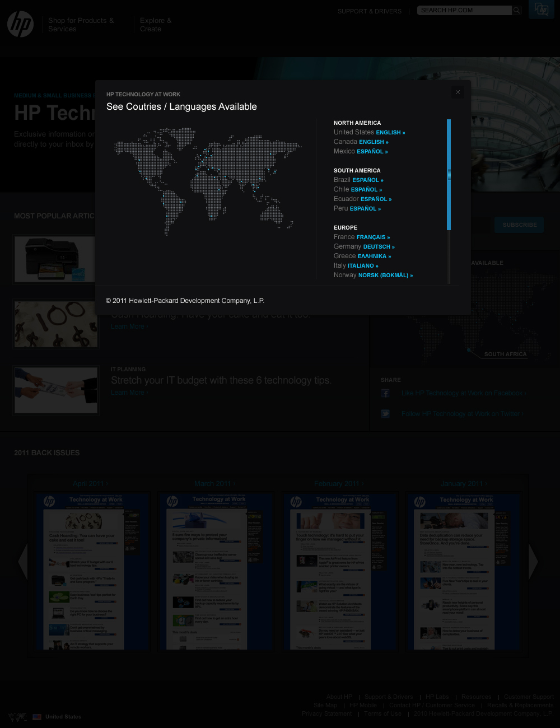
Task: Choose France Français language link
Action: tap(373, 237)
